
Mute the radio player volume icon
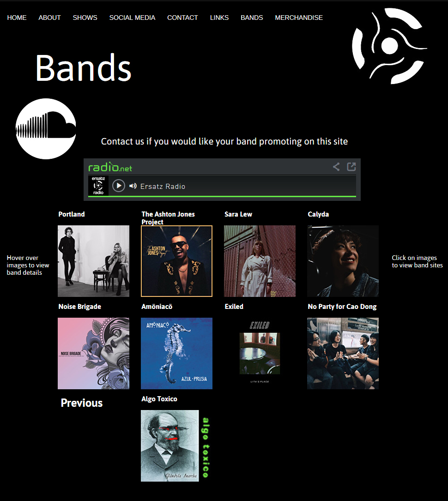tap(133, 186)
